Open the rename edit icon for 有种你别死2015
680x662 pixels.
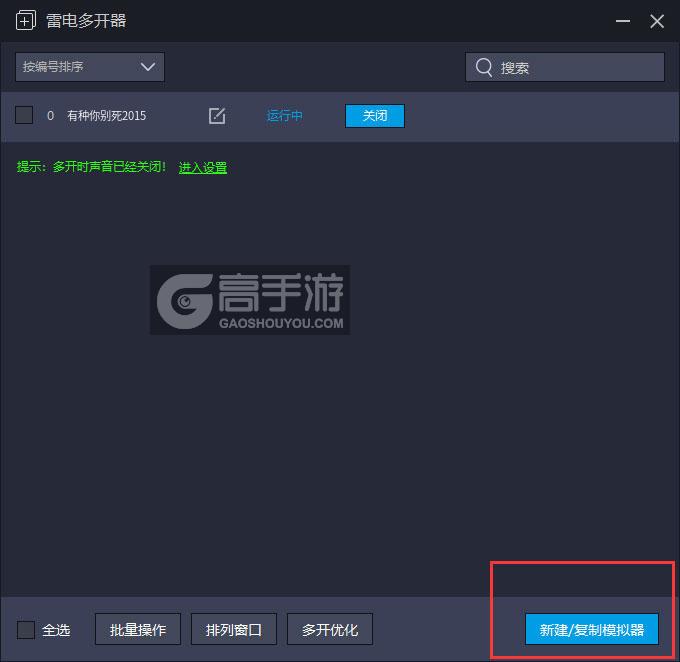[217, 116]
